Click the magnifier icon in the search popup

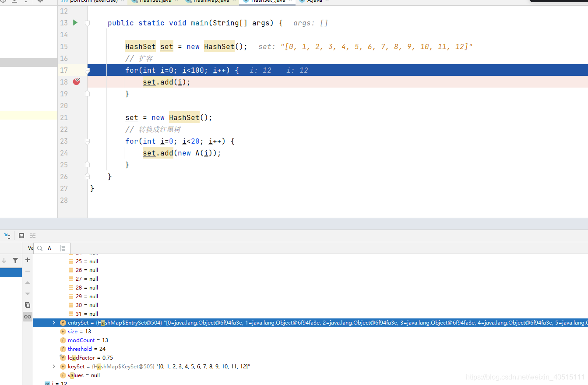(40, 248)
